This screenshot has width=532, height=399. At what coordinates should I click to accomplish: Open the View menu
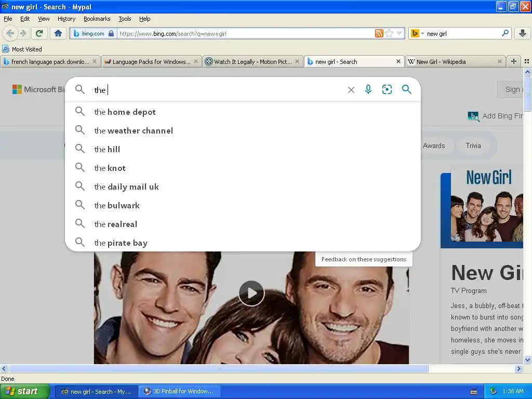[x=44, y=19]
